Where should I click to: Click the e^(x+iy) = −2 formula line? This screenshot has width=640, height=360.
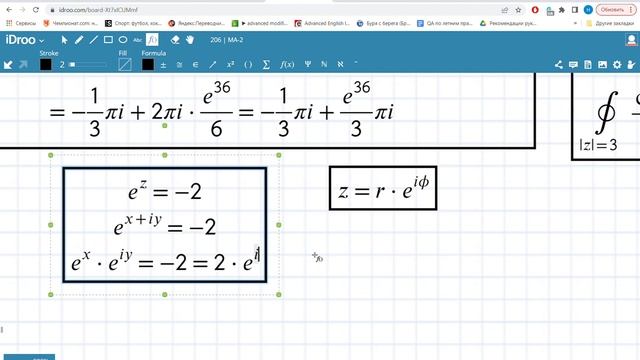tap(165, 226)
